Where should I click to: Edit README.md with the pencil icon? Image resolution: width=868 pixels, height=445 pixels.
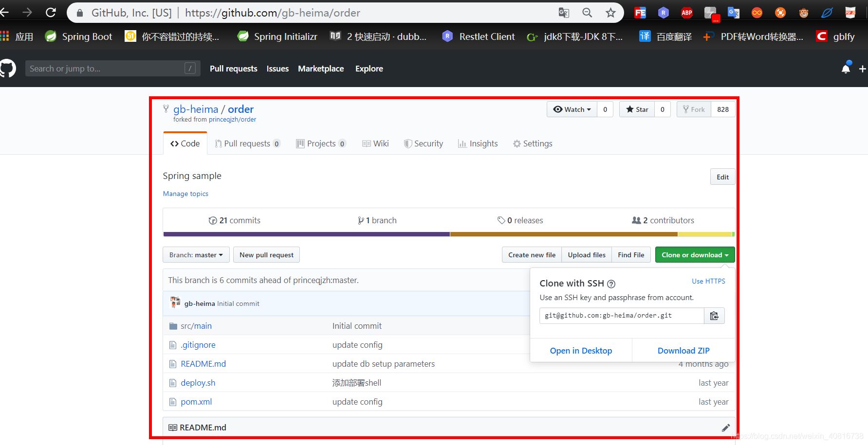[726, 427]
